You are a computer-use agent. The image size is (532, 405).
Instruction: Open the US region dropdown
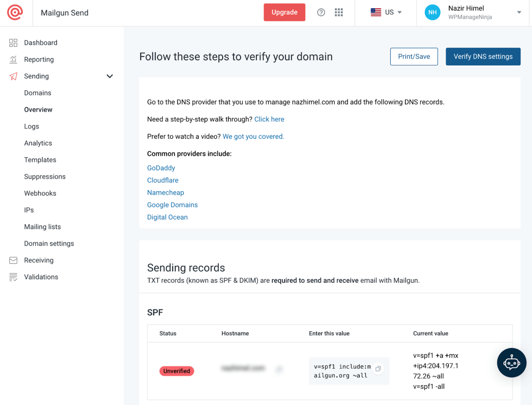coord(399,12)
